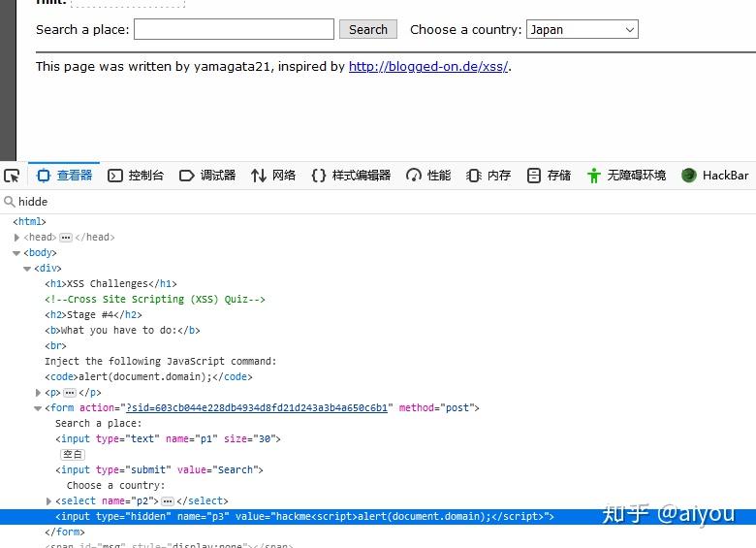Select the Choose a country text node
This screenshot has height=548, width=756.
[x=115, y=485]
